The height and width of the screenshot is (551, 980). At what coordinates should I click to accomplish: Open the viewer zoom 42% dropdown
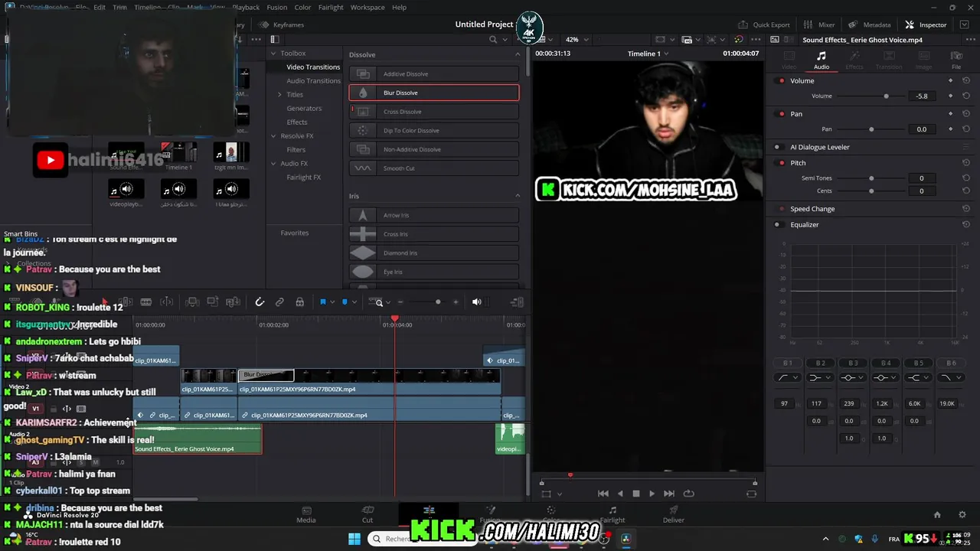[x=576, y=39]
